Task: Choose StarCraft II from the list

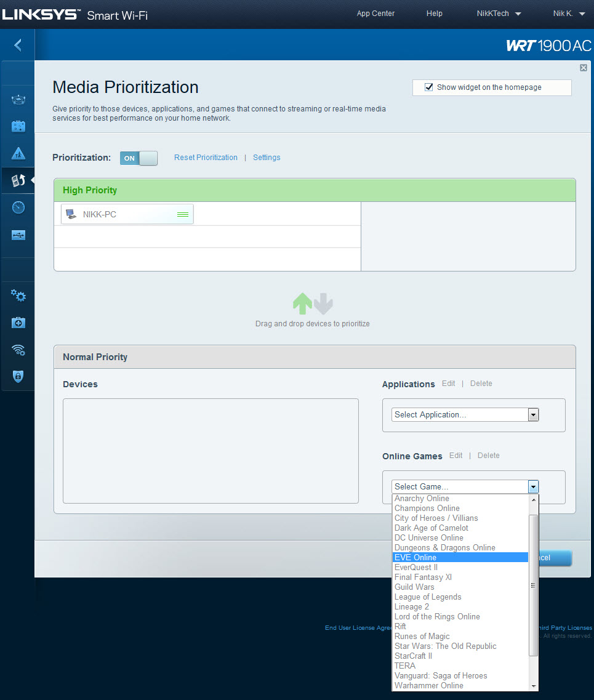Action: tap(460, 656)
